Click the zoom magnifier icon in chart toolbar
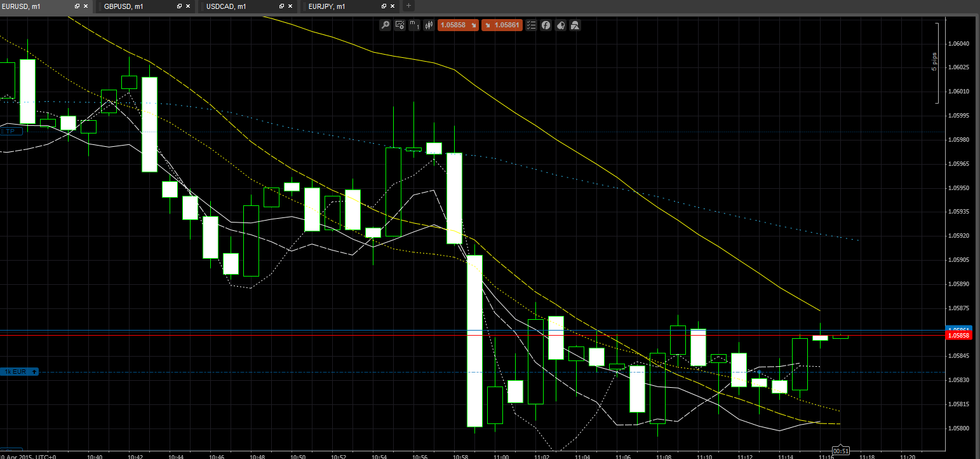The width and height of the screenshot is (980, 459). tap(385, 25)
